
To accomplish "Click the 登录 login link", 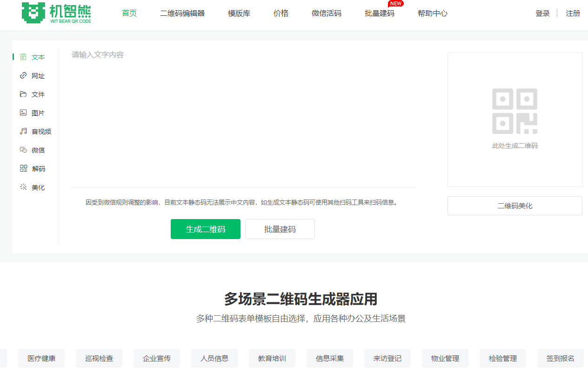I will (542, 13).
